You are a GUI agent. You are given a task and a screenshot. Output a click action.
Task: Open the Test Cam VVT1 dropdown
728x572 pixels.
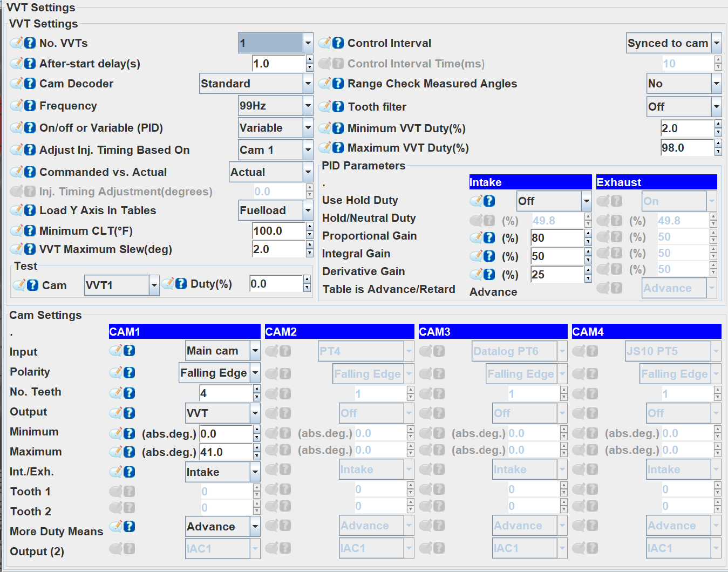(154, 285)
